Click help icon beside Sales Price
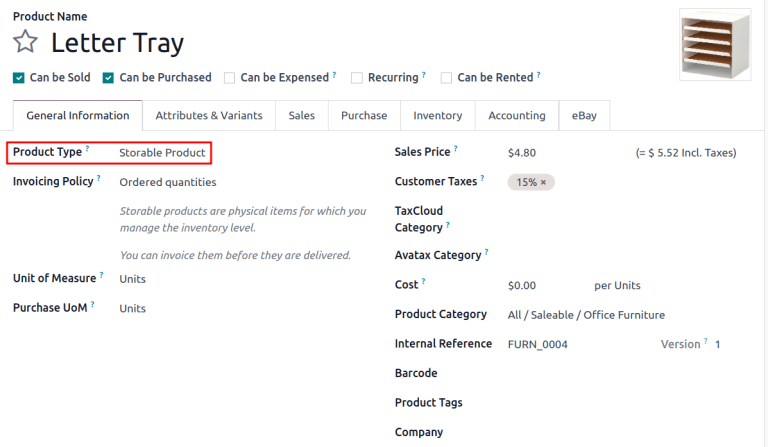 456,150
